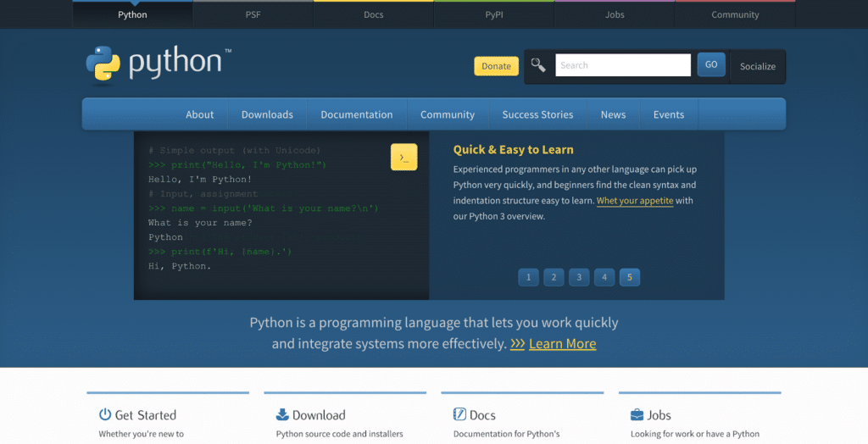The width and height of the screenshot is (868, 444).
Task: Open the Documentation menu
Action: [357, 114]
